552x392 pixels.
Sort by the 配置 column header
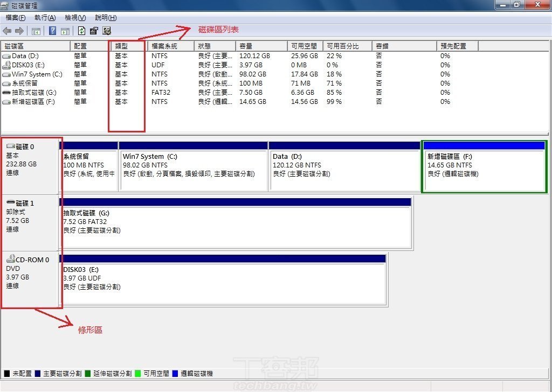tap(91, 46)
